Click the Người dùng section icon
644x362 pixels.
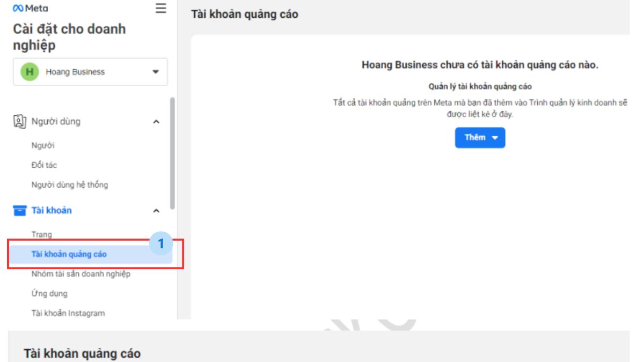pyautogui.click(x=19, y=121)
